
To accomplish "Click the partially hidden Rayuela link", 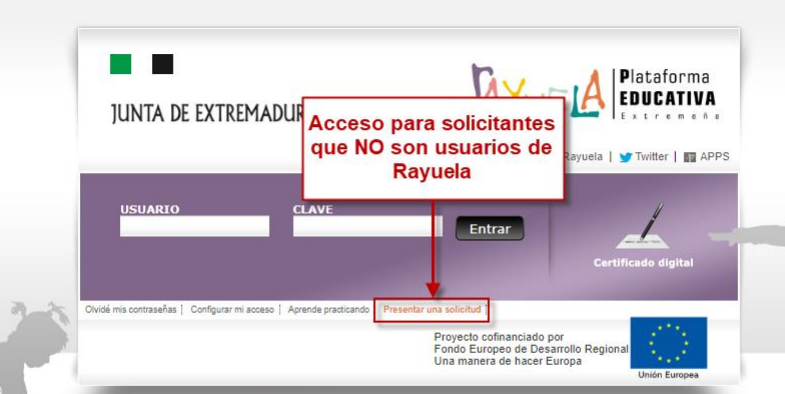I will 584,157.
